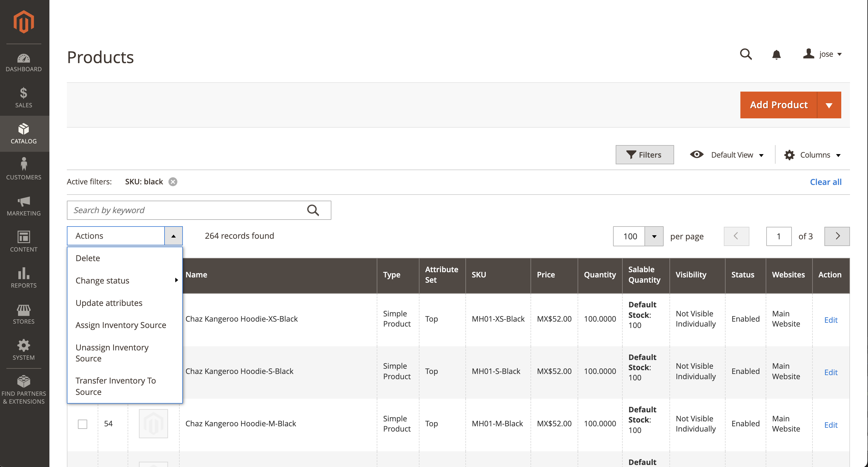Check the checkbox for product ID 54
This screenshot has height=467, width=868.
pos(83,424)
